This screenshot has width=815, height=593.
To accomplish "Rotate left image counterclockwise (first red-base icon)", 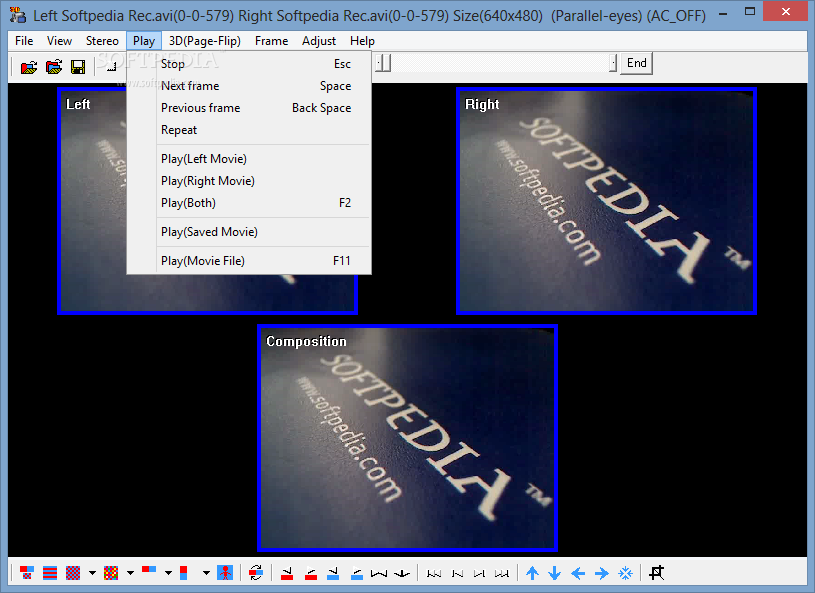I will pyautogui.click(x=287, y=573).
